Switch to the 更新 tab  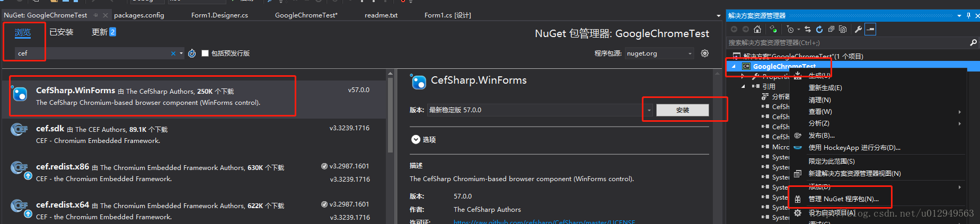(103, 32)
